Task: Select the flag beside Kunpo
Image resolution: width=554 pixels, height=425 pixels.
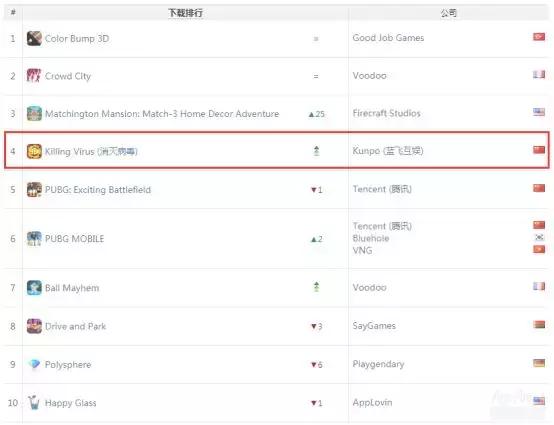Action: [x=539, y=150]
